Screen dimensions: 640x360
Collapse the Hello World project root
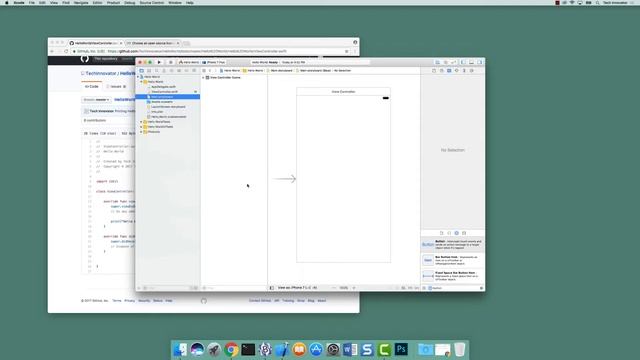pyautogui.click(x=138, y=77)
